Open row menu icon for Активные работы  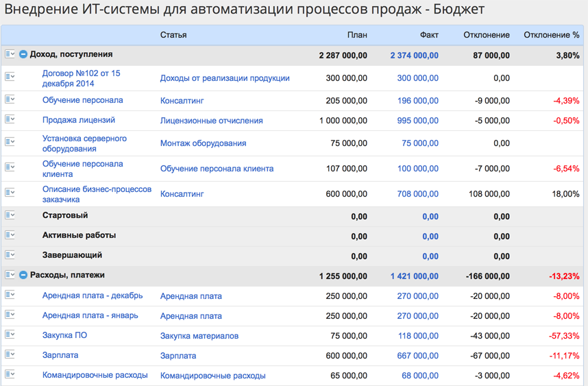(x=10, y=235)
